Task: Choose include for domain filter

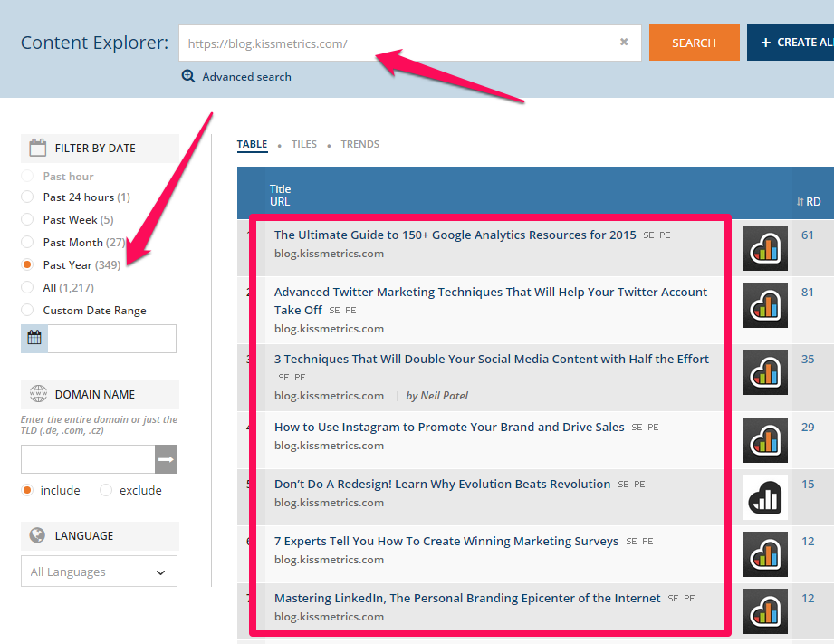Action: pos(27,490)
